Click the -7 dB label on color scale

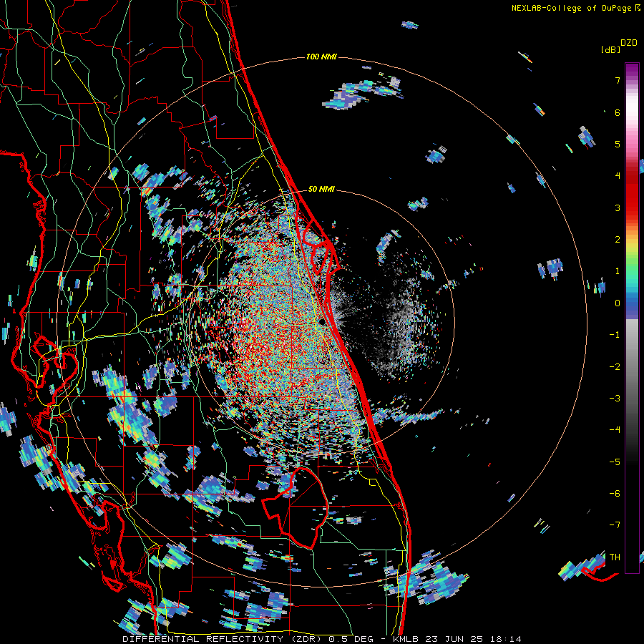pos(615,525)
